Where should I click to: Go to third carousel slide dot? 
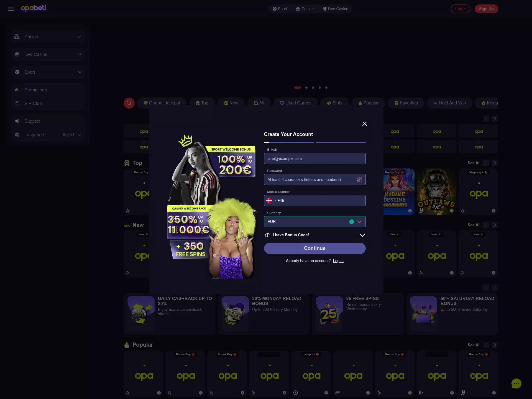click(x=313, y=88)
